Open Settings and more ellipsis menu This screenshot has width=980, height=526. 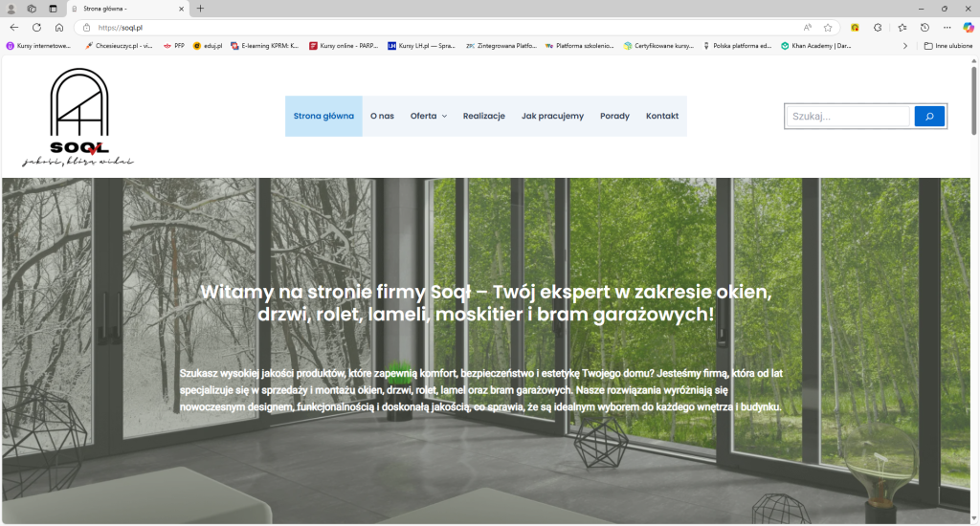[947, 28]
